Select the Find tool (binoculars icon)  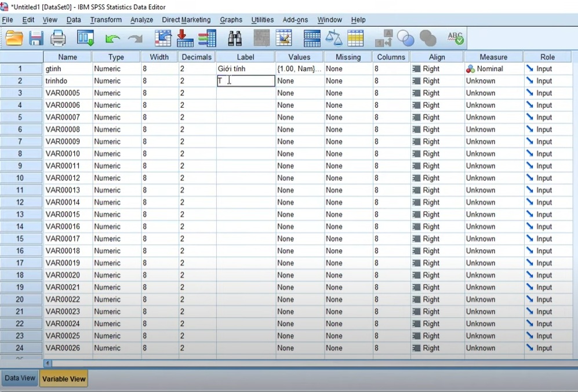235,38
